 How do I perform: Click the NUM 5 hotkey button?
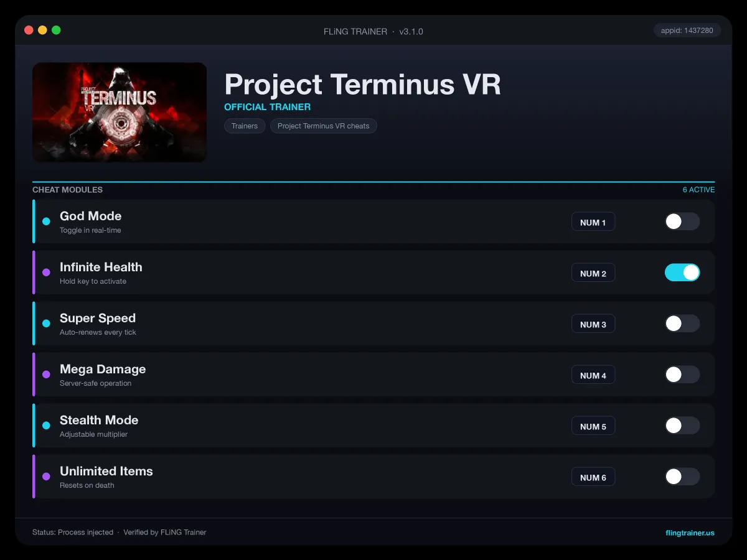point(593,426)
